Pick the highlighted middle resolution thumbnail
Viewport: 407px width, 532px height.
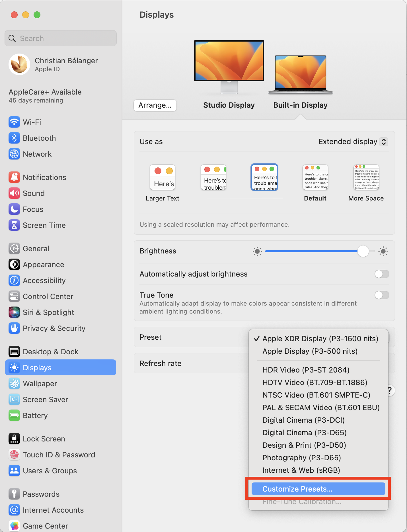click(264, 177)
